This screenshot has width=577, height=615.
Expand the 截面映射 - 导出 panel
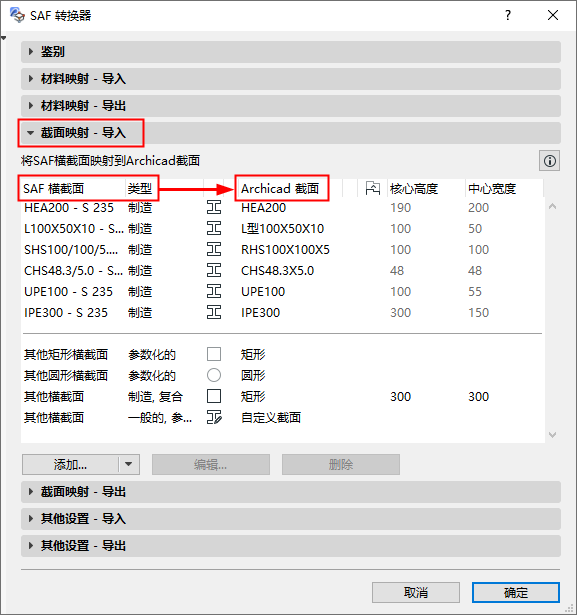[291, 492]
